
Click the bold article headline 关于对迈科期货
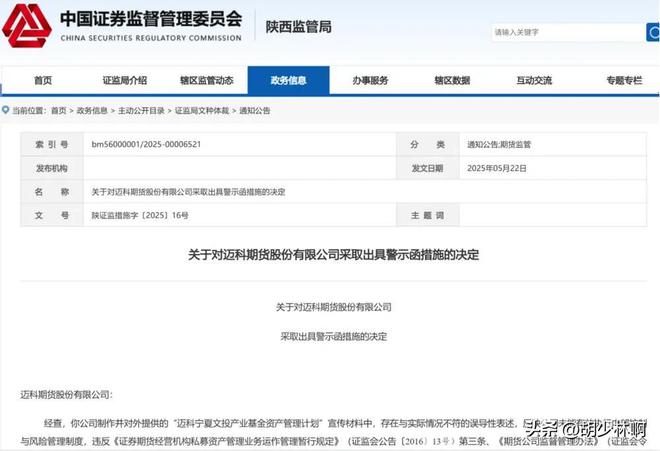click(x=333, y=255)
